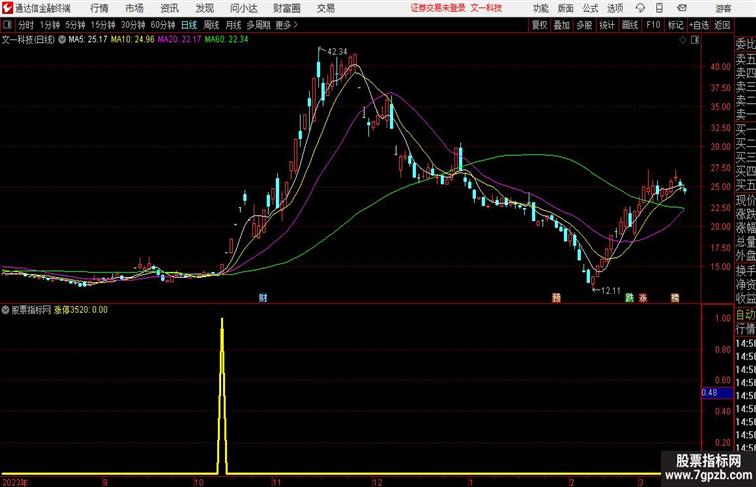Image resolution: width=756 pixels, height=487 pixels.
Task: Open the 公式 menu
Action: tap(590, 8)
